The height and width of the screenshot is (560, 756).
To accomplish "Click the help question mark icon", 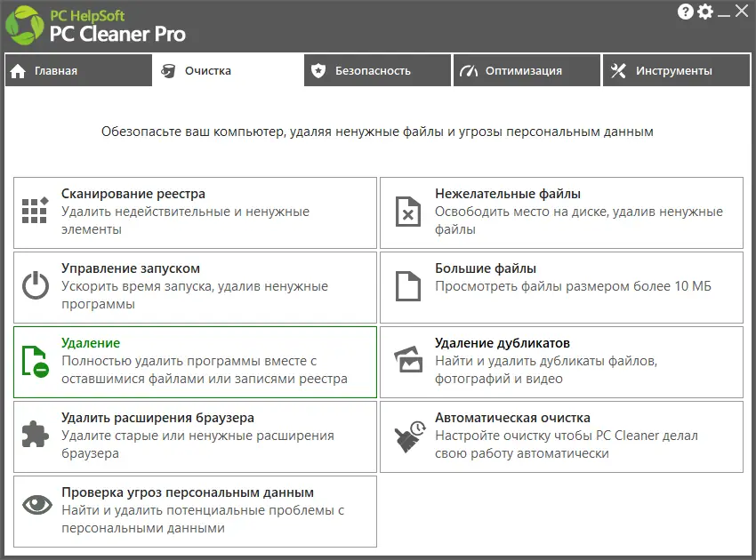I will click(683, 12).
